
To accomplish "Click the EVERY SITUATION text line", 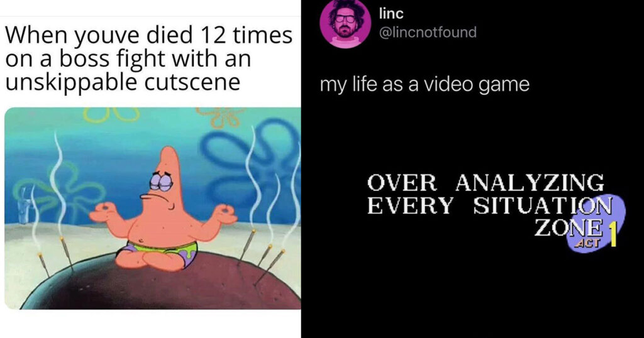I will (489, 205).
